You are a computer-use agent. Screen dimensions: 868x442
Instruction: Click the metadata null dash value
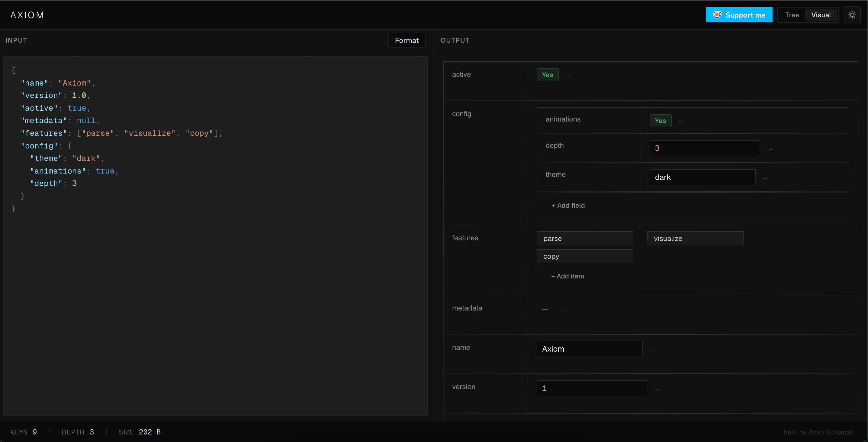pyautogui.click(x=545, y=309)
